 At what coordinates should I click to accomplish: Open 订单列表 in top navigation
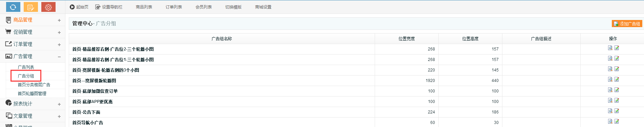[174, 7]
